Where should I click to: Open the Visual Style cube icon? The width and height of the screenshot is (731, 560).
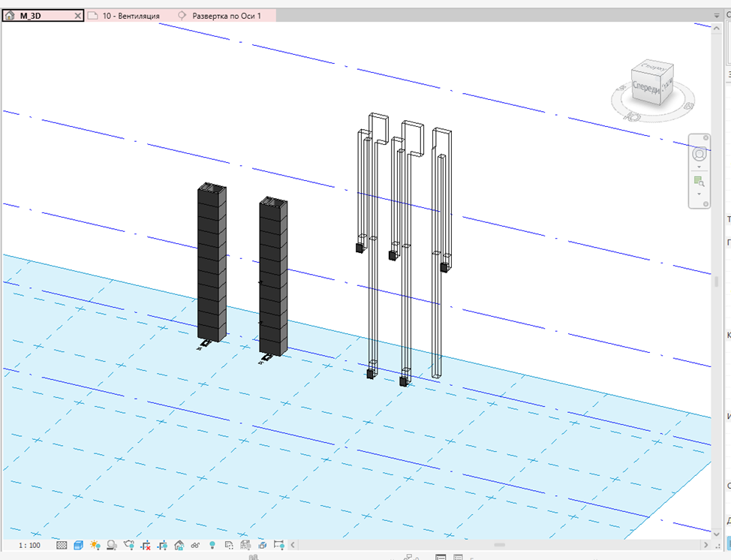[78, 545]
